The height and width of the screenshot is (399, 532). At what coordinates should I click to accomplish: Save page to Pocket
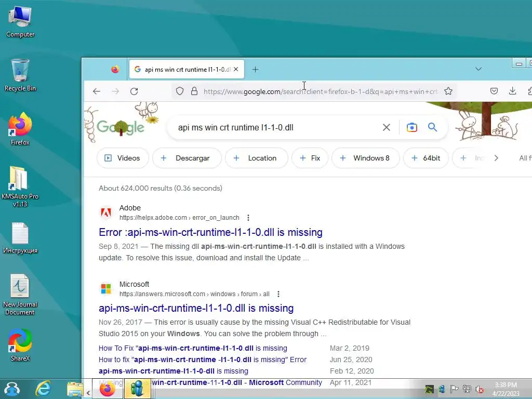[494, 91]
